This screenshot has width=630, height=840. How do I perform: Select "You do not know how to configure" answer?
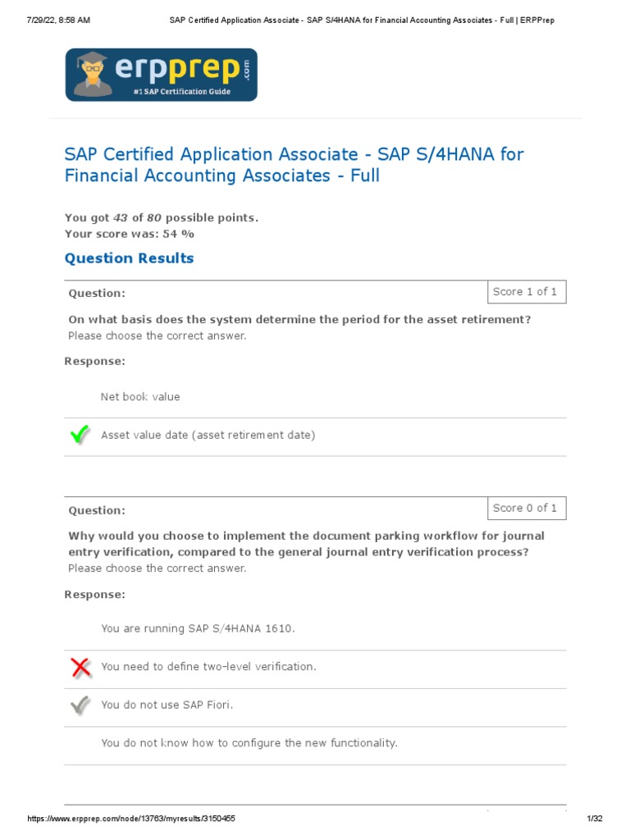tap(249, 743)
